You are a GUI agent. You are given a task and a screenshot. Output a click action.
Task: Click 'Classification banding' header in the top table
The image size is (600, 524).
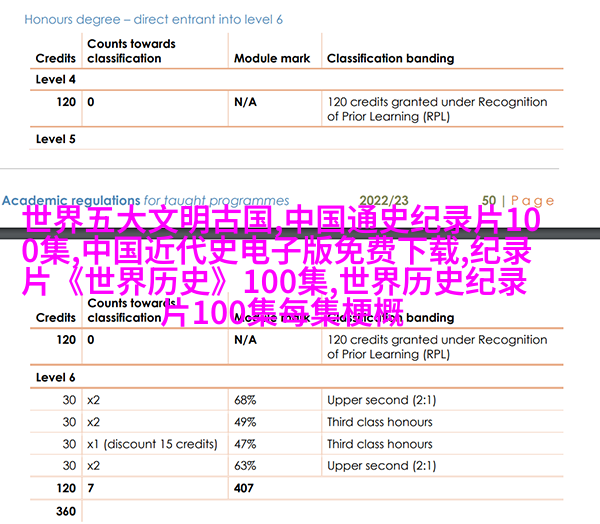pyautogui.click(x=390, y=58)
